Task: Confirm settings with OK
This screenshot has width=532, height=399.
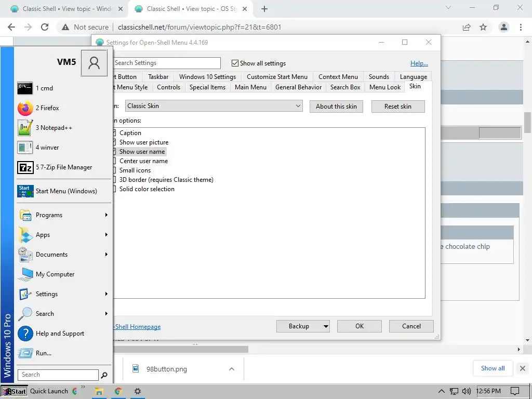Action: (360, 326)
